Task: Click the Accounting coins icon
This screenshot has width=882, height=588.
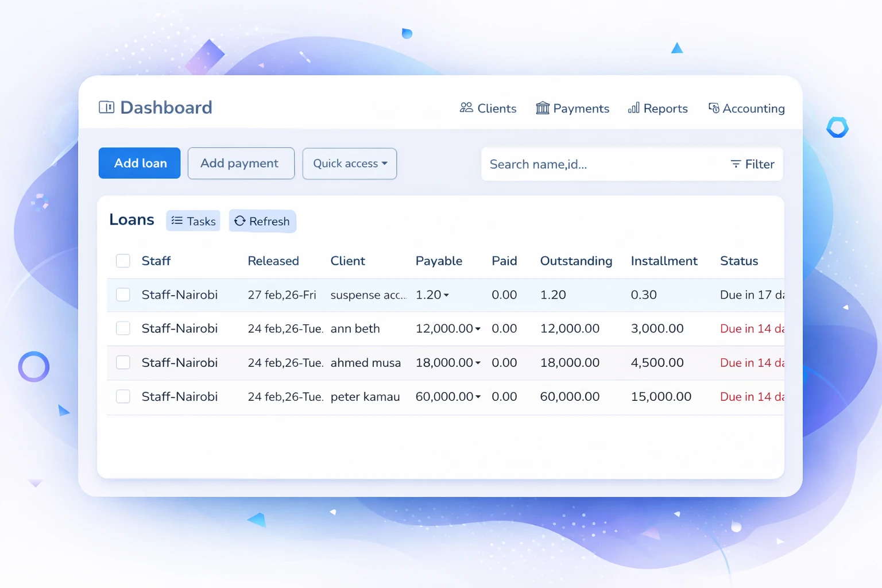Action: coord(713,108)
